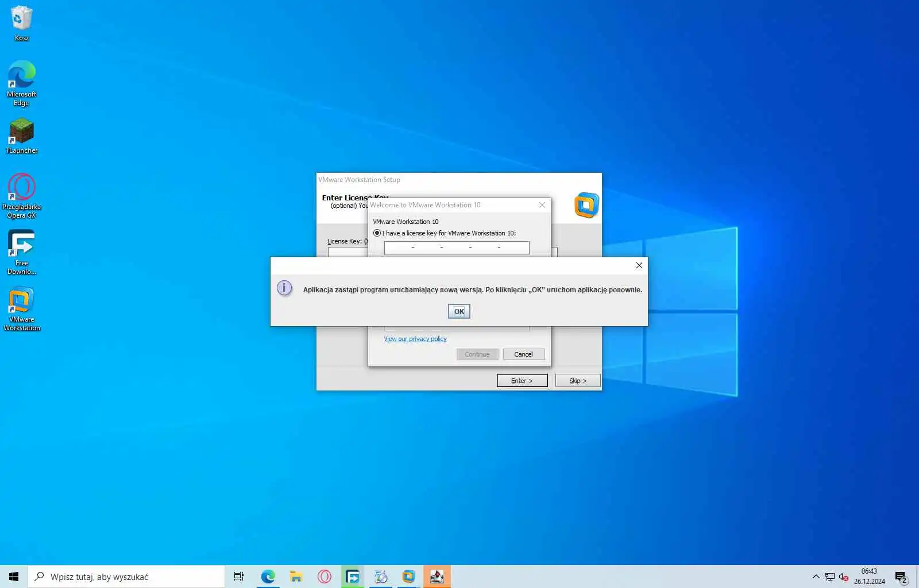The width and height of the screenshot is (919, 588).
Task: Click the information icon in the message dialog
Action: pos(284,288)
